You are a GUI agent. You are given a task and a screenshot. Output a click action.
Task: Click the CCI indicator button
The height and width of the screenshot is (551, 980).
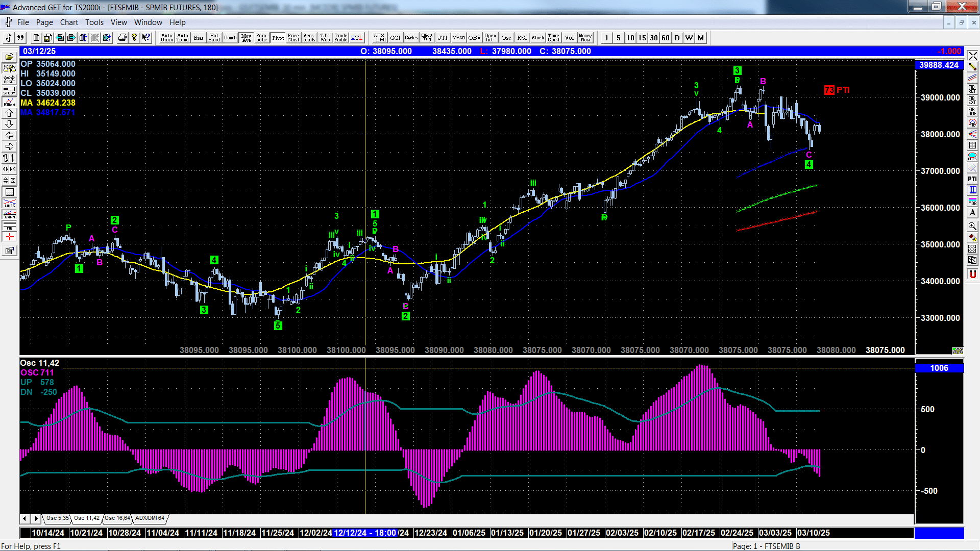click(x=396, y=38)
